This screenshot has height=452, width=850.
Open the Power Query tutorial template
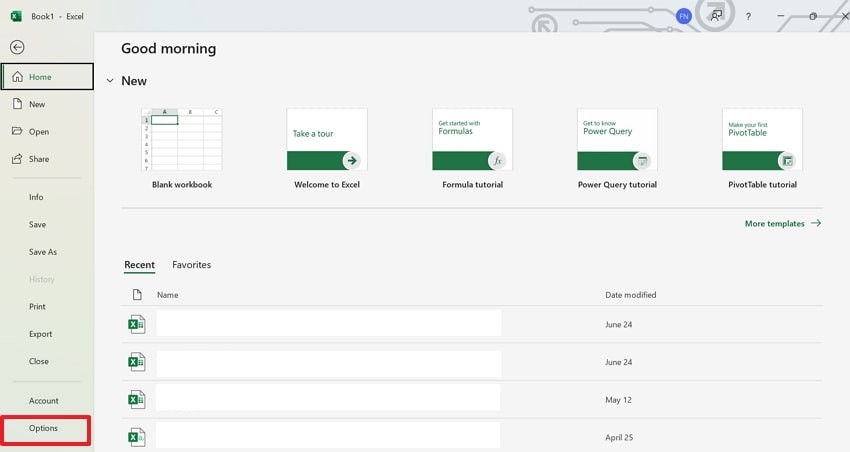(x=617, y=140)
